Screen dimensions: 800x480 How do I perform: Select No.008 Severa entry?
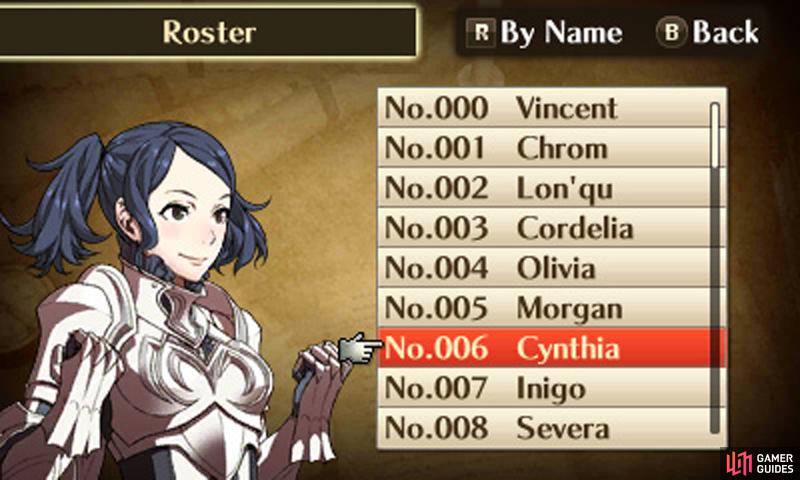(x=544, y=428)
